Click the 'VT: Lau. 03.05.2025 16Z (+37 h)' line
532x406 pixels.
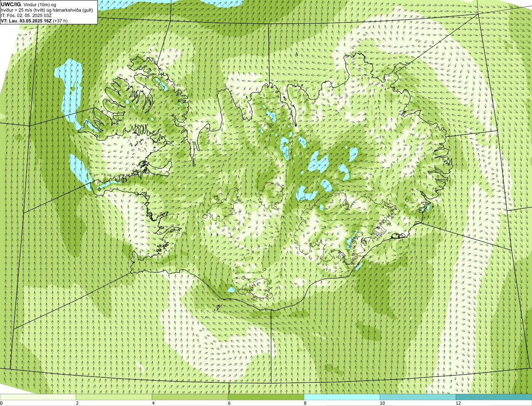coord(34,21)
